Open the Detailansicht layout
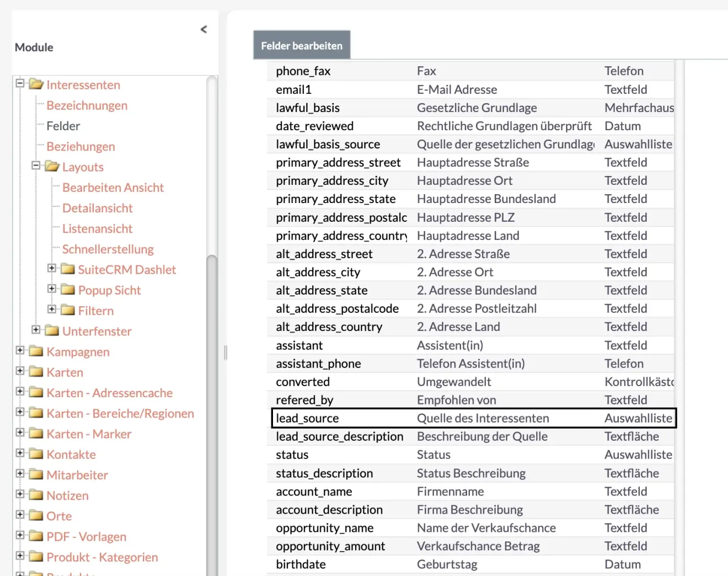728x576 pixels. pos(98,208)
